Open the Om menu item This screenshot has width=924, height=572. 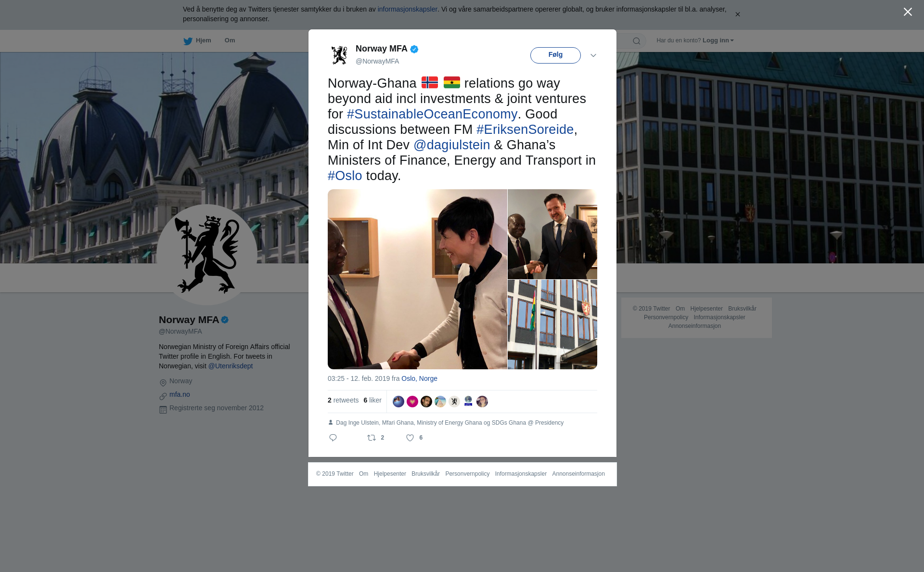click(x=230, y=40)
